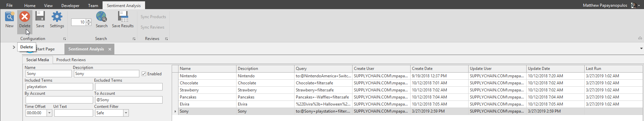
Task: Click the To Account field
Action: coord(129,100)
